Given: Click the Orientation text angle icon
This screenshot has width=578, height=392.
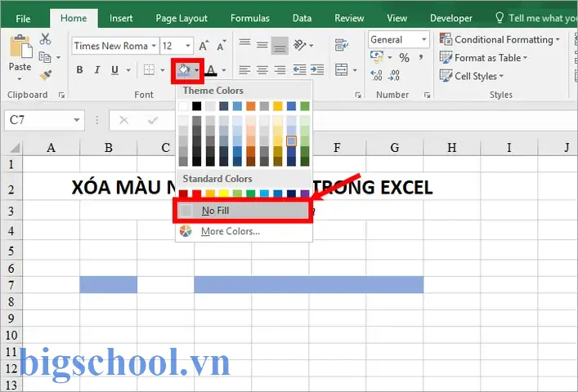Looking at the screenshot, I should click(300, 45).
